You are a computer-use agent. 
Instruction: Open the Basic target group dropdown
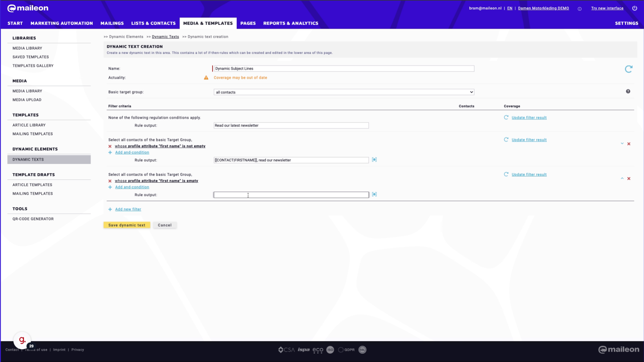[x=344, y=92]
